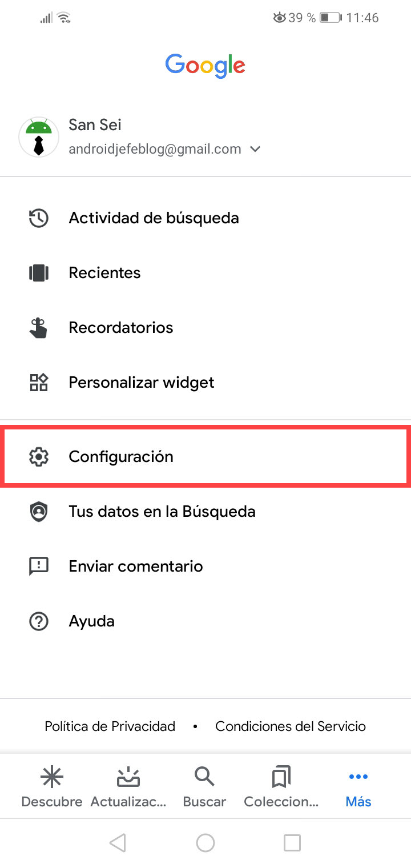The height and width of the screenshot is (868, 411).
Task: Expand the account switcher arrow
Action: [x=255, y=150]
